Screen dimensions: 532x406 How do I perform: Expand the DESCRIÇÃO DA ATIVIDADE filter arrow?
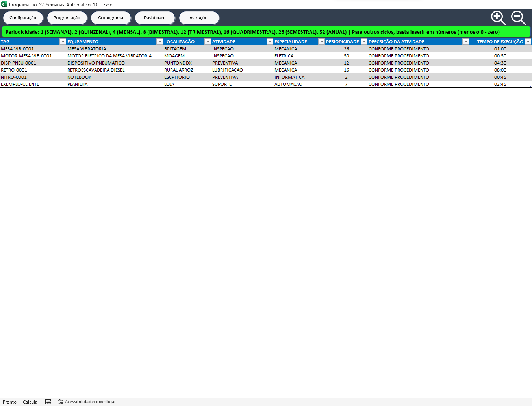465,42
